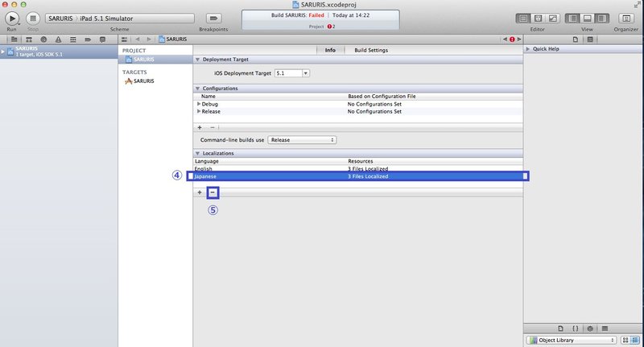Expand the SARURIS project in navigator
The image size is (644, 347).
[3, 52]
